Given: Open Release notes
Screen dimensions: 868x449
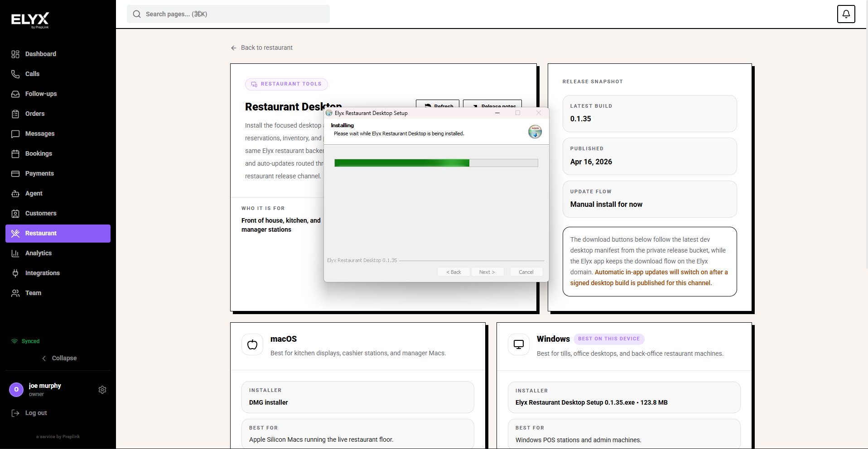Looking at the screenshot, I should tap(492, 104).
